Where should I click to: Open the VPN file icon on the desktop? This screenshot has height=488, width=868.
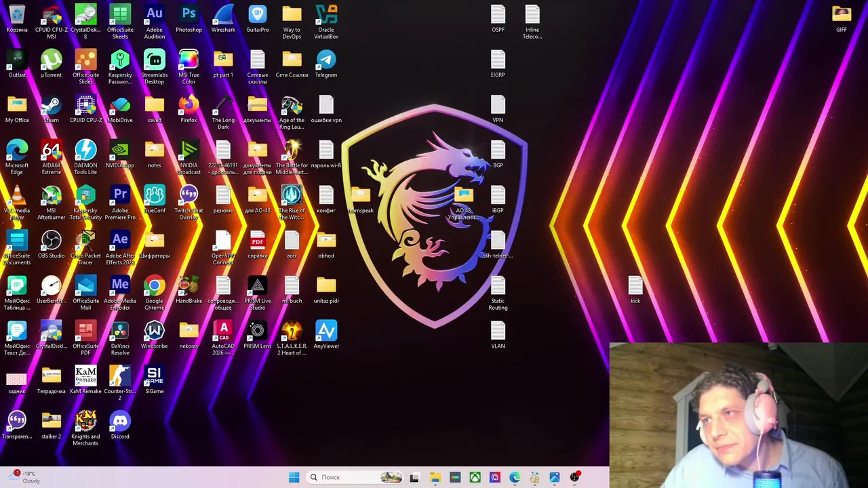point(498,110)
